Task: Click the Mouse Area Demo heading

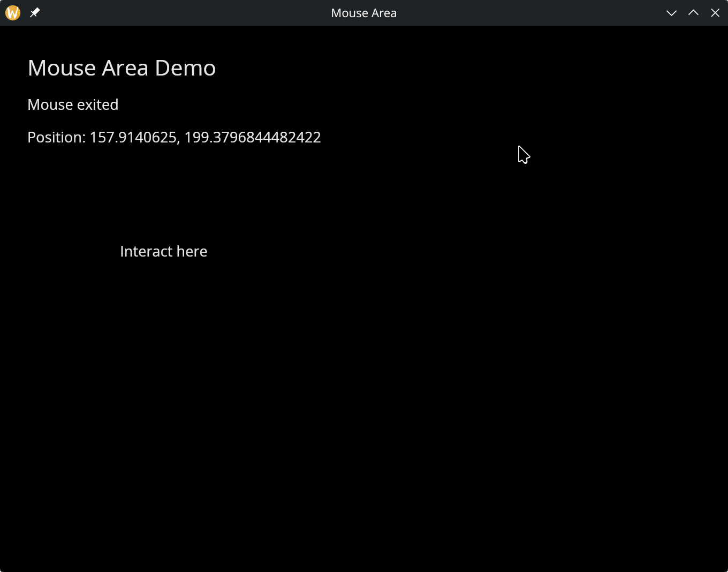Action: [122, 67]
